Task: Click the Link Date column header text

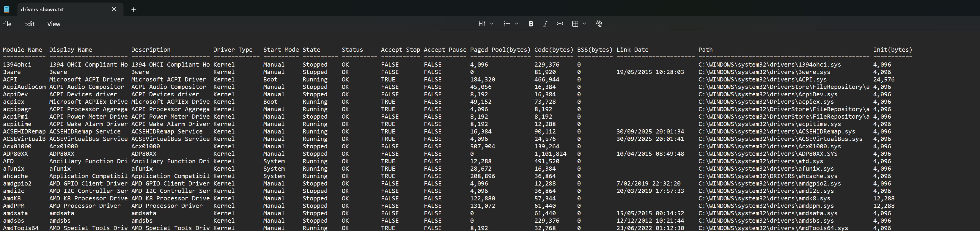Action: (632, 50)
